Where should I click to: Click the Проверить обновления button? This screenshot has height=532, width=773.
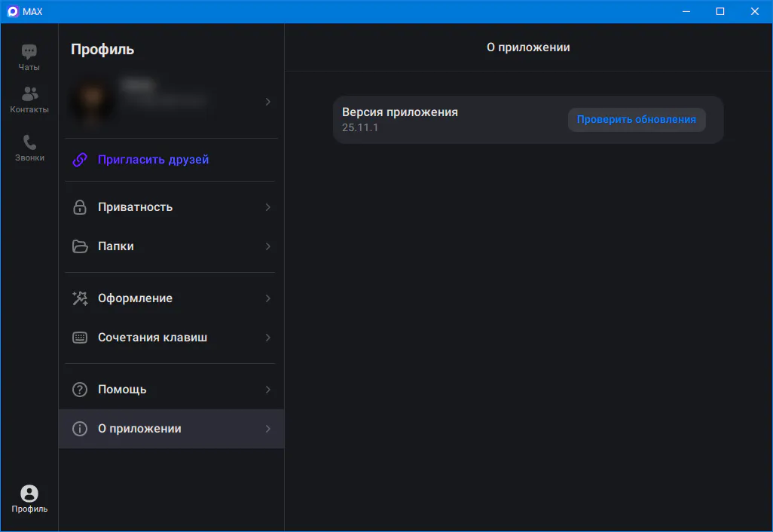[637, 120]
